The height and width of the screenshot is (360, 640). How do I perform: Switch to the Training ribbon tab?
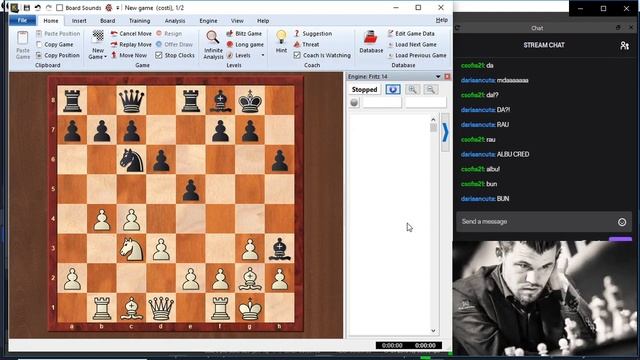tap(140, 21)
